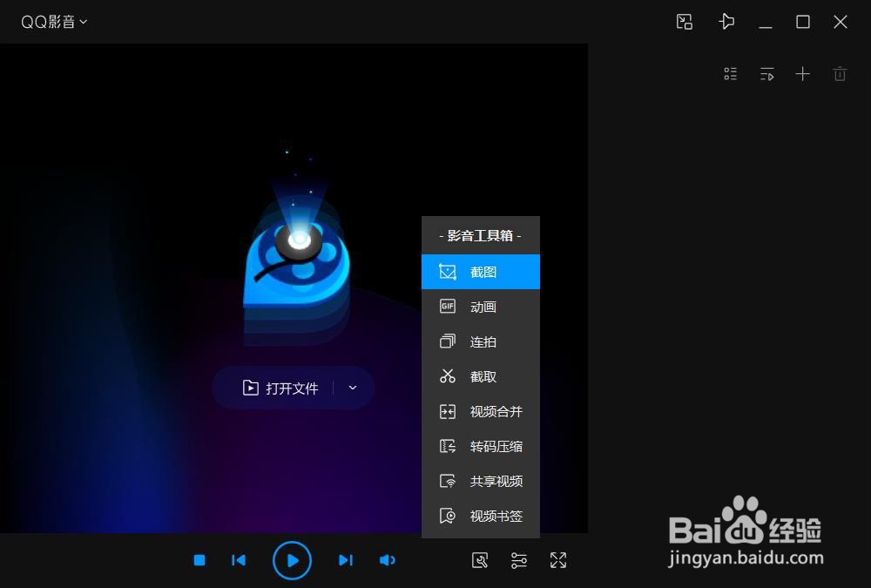Open 视频书签 video bookmarks
871x588 pixels.
pyautogui.click(x=481, y=516)
